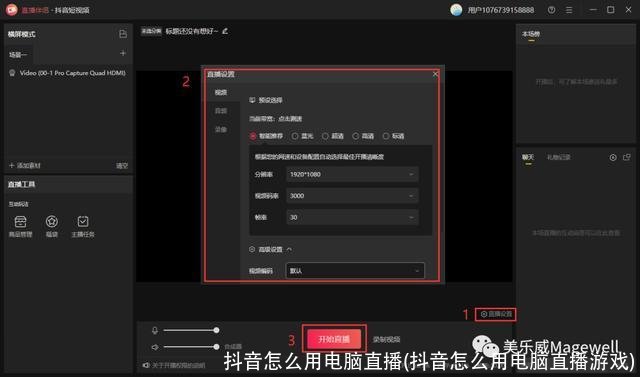
Task: Click 清空 to clear all sources
Action: coord(122,166)
